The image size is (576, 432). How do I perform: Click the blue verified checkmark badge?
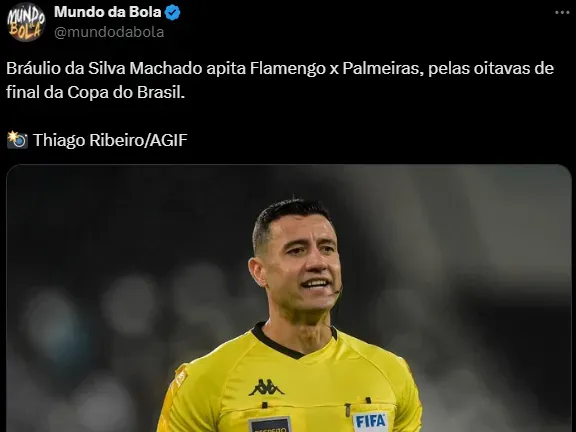pos(172,12)
